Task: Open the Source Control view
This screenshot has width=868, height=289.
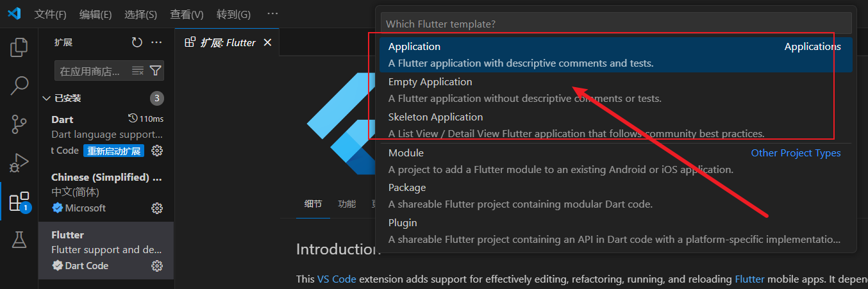Action: (x=19, y=124)
